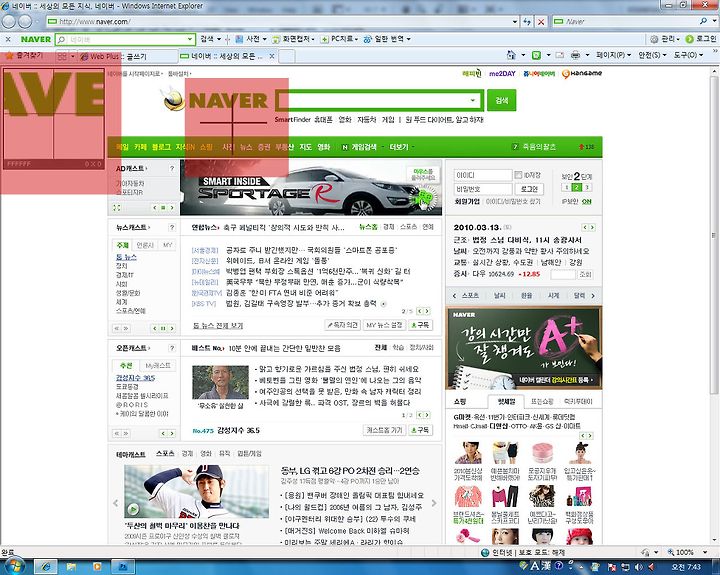Viewport: 720px width, 575px height.
Task: Open Windows Explorer folder on the taskbar
Action: [71, 567]
